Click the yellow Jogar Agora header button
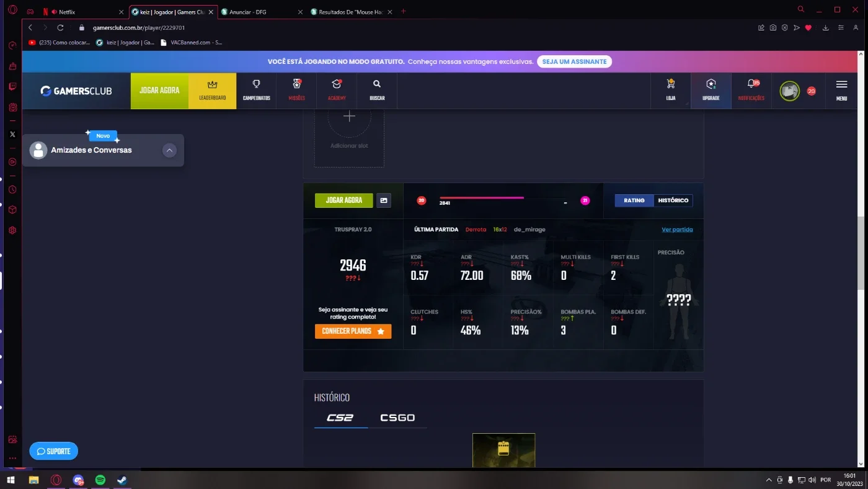The height and width of the screenshot is (489, 868). (x=159, y=91)
